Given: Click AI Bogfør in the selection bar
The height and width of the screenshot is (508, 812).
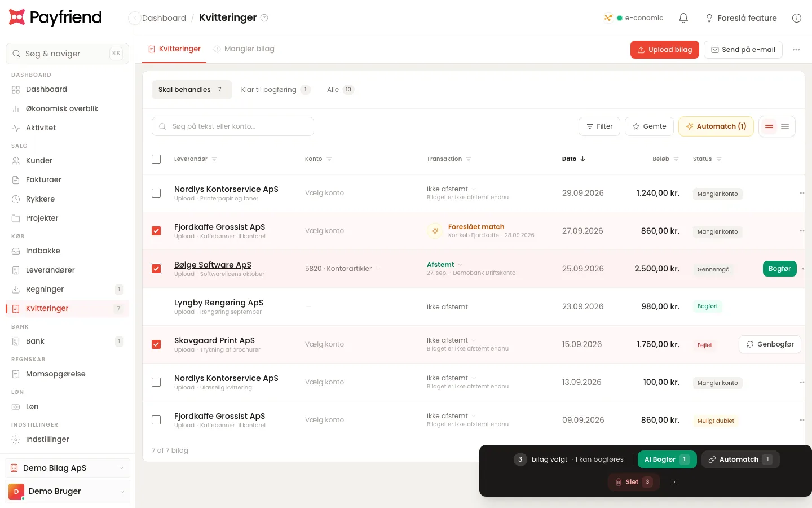Looking at the screenshot, I should tap(667, 459).
